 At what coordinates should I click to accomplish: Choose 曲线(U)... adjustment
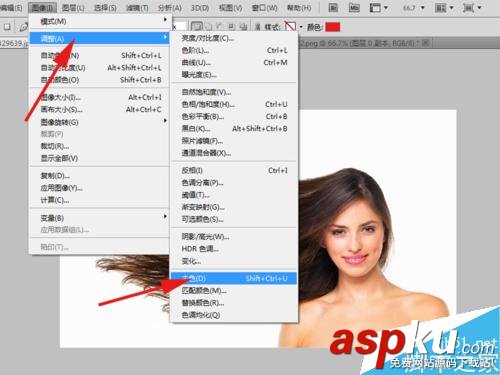click(x=233, y=63)
